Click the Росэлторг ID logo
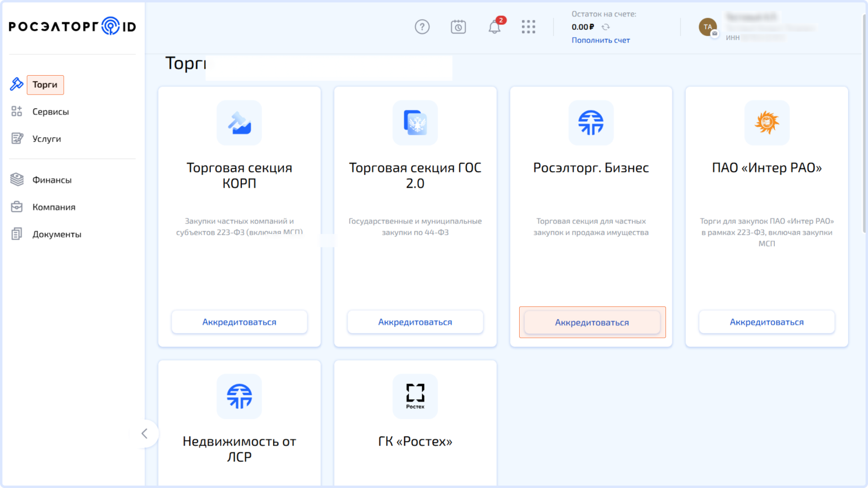Viewport: 868px width, 488px height. (72, 26)
